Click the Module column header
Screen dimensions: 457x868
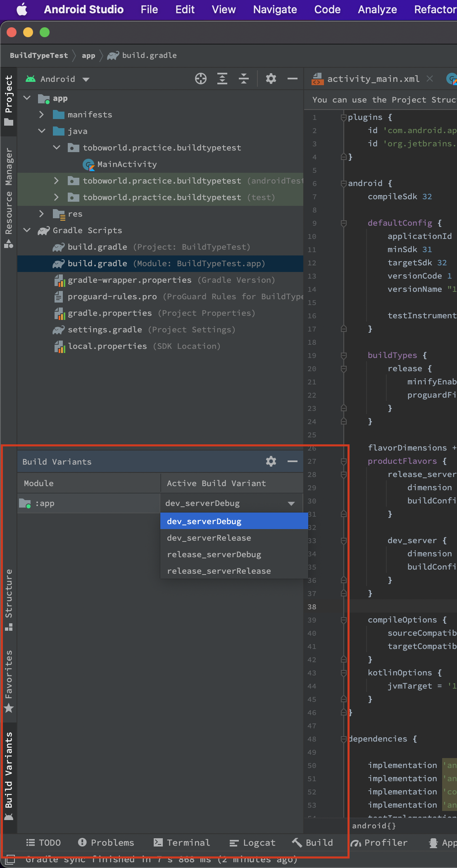pyautogui.click(x=89, y=483)
